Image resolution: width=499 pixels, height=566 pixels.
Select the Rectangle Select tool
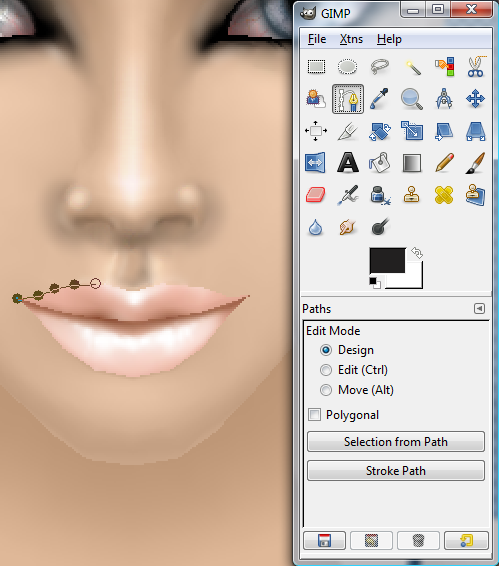pyautogui.click(x=316, y=67)
